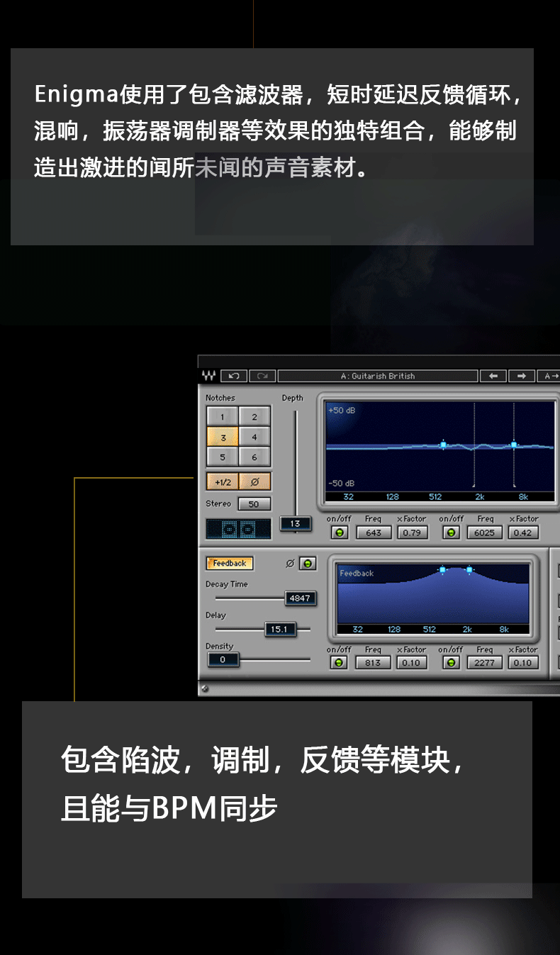Click the feedback Freq field 2277
560x955 pixels.
click(x=485, y=663)
